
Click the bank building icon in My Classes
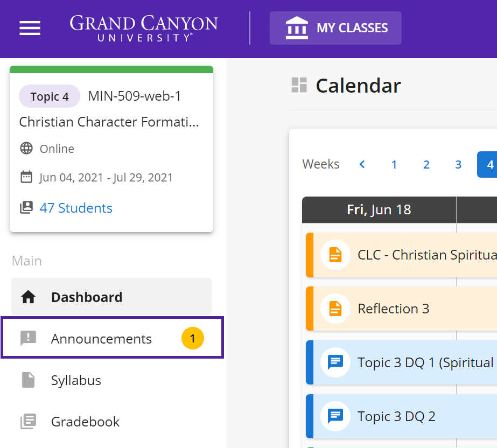click(297, 28)
